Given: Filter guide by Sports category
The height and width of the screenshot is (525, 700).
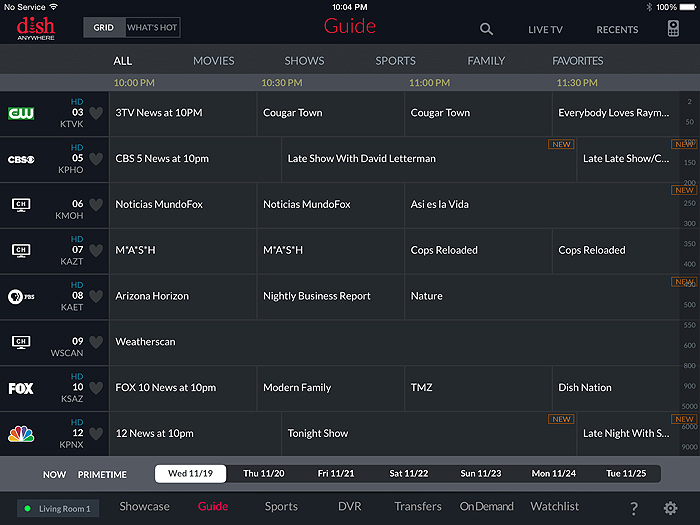Looking at the screenshot, I should pos(395,61).
